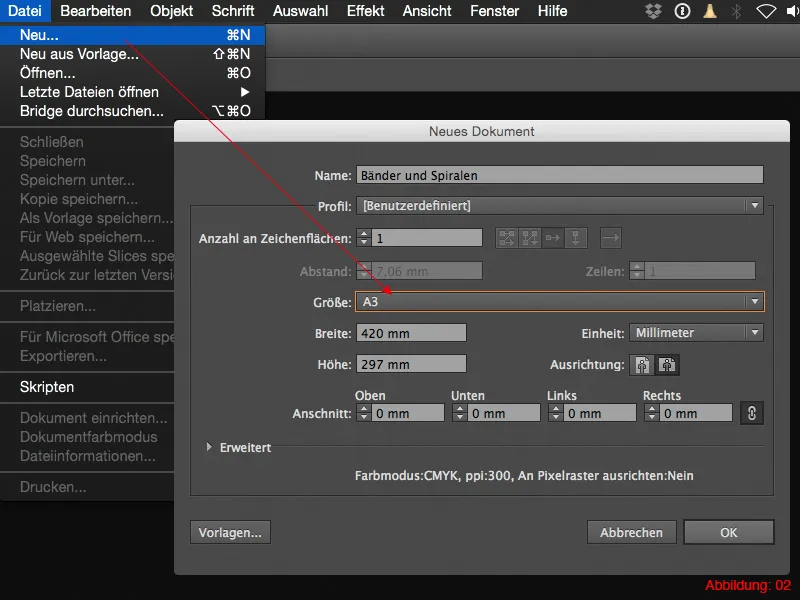800x600 pixels.
Task: Click the VLC cone menu bar icon
Action: pyautogui.click(x=710, y=11)
